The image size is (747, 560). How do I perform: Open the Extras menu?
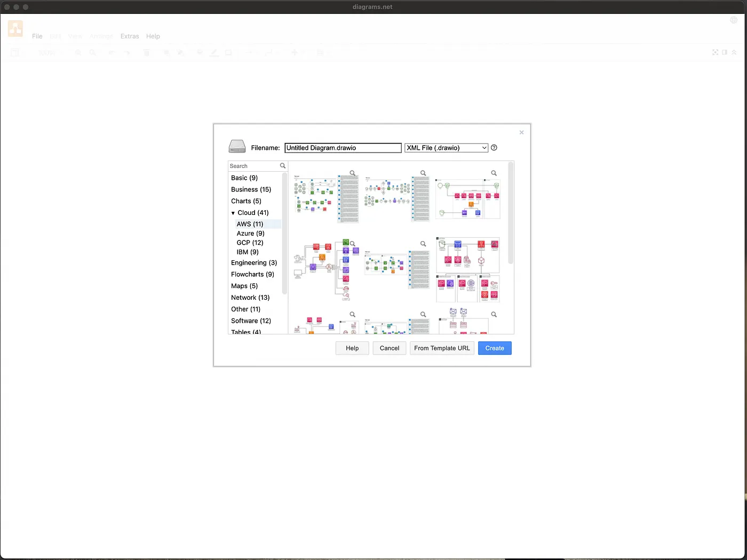tap(130, 36)
